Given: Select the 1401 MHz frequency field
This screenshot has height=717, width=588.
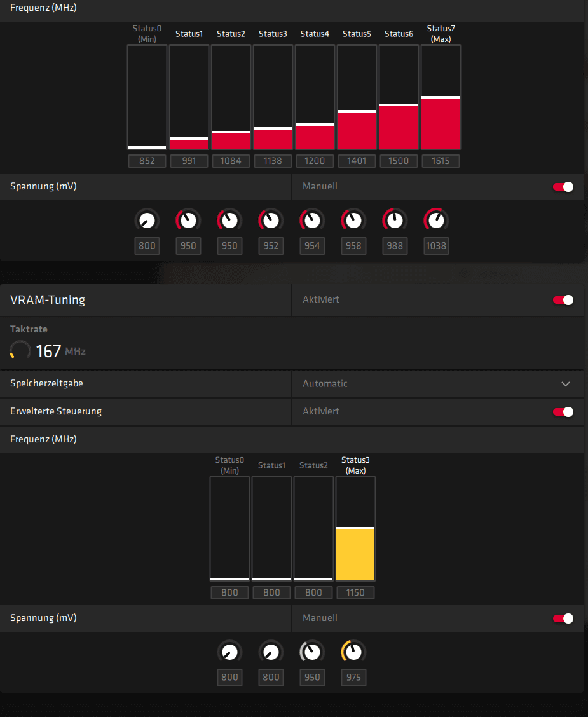Looking at the screenshot, I should 357,161.
